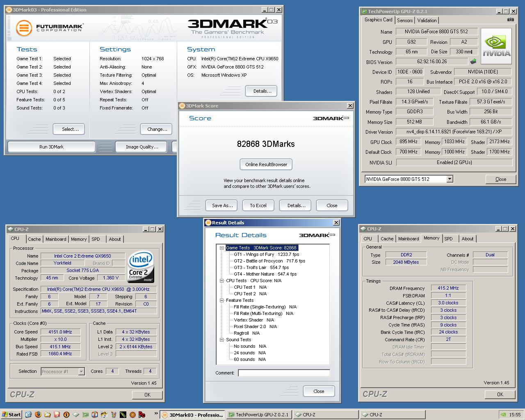The image size is (525, 420).
Task: Open the CPU tab in the right CPU-Z window
Action: [368, 239]
